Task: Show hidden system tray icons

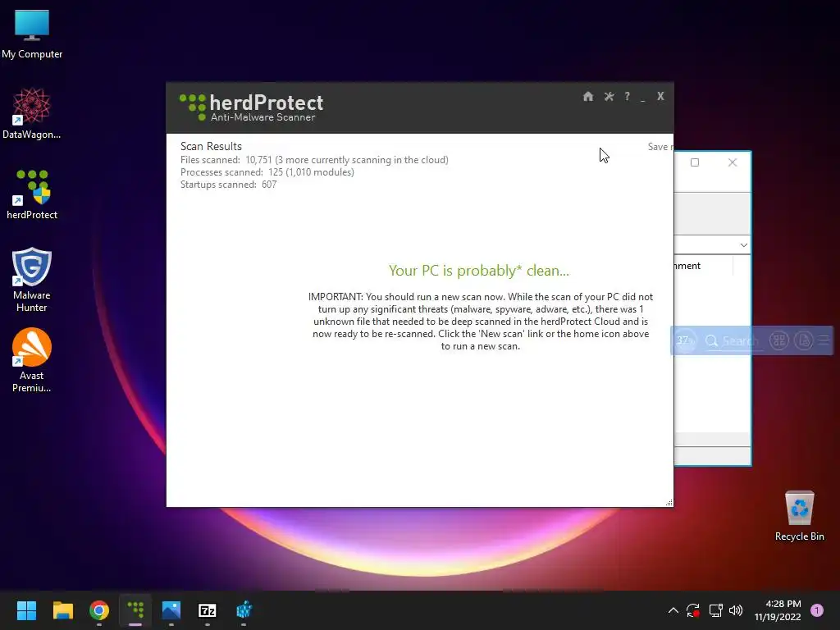Action: click(673, 610)
